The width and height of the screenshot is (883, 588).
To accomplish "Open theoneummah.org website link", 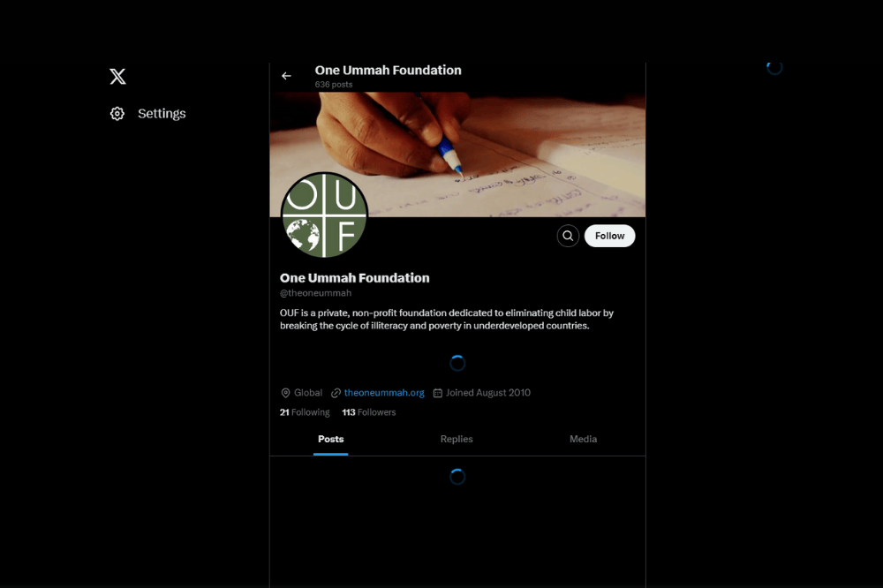I will point(384,393).
